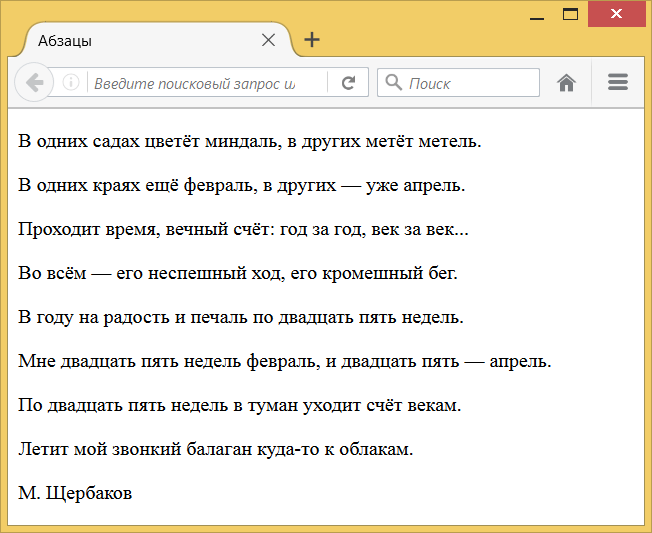Click the line 'В одних садах цветёт миндаль'
The image size is (652, 533).
249,141
